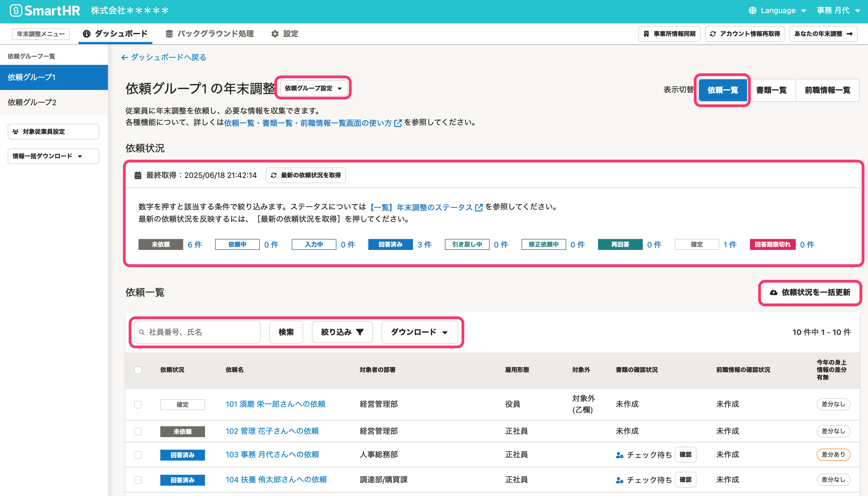
Task: Click the 検索 button
Action: 286,332
